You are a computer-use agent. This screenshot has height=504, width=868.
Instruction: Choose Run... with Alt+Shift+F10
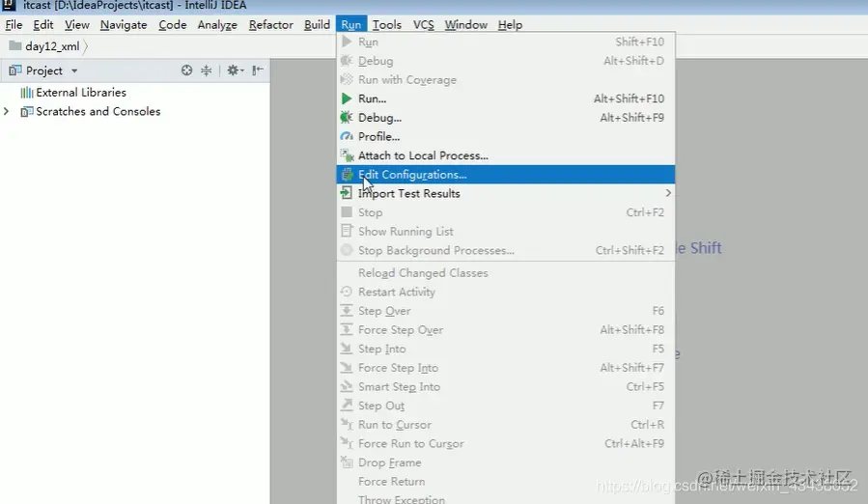pyautogui.click(x=505, y=98)
